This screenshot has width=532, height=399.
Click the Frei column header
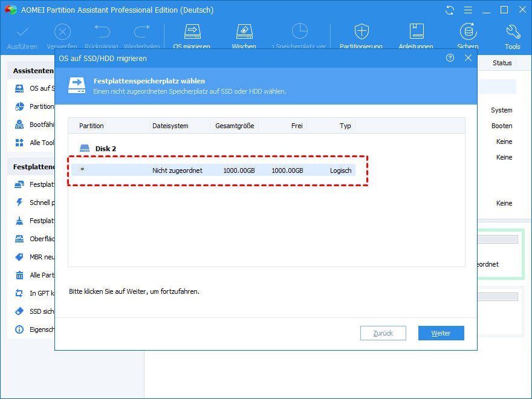click(297, 126)
